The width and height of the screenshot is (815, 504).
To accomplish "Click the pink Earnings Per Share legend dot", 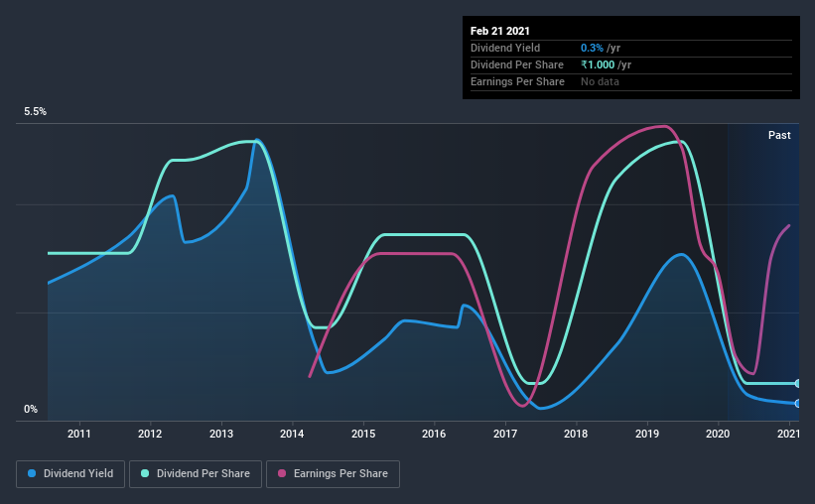I will coord(282,473).
